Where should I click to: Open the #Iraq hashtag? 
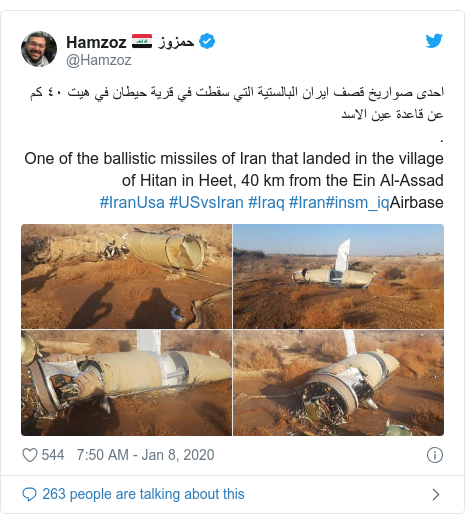click(266, 203)
